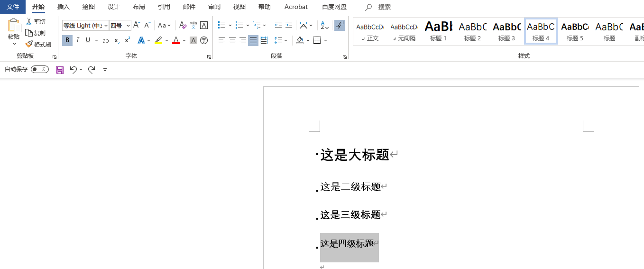Open font color dropdown arrow
Screen dimensions: 644x269
[184, 40]
